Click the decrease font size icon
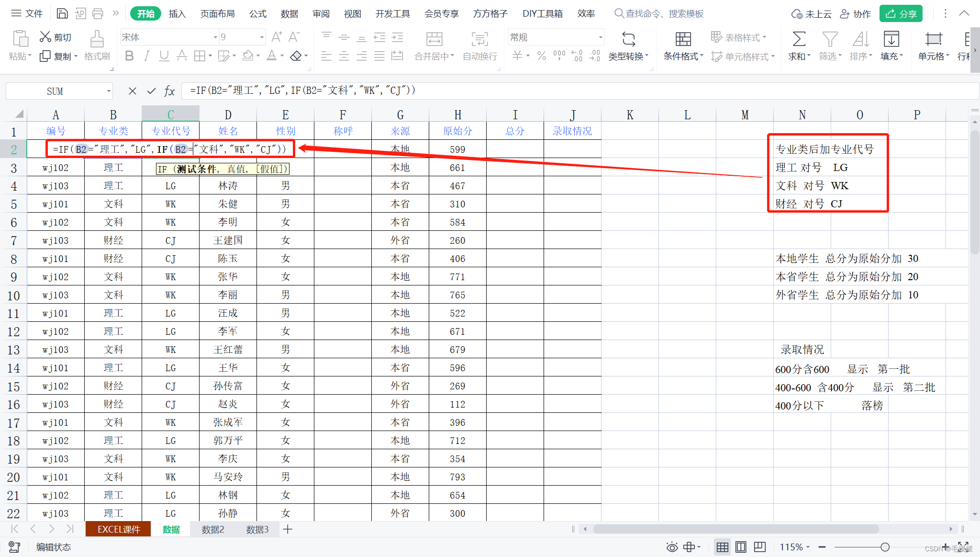 click(x=294, y=37)
